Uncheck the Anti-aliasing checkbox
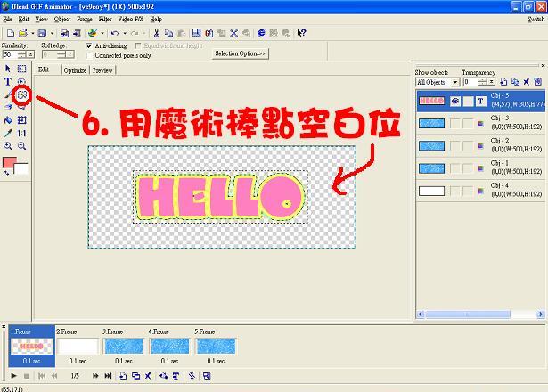 89,45
